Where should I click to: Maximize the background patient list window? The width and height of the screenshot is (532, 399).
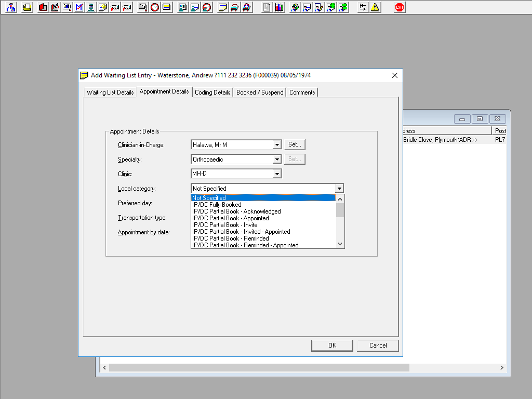pos(480,119)
